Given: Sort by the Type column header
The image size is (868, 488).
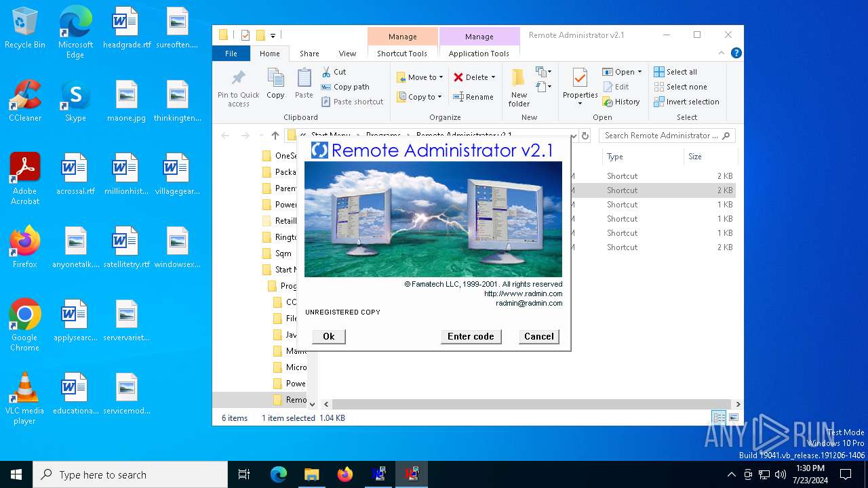Looking at the screenshot, I should [643, 157].
